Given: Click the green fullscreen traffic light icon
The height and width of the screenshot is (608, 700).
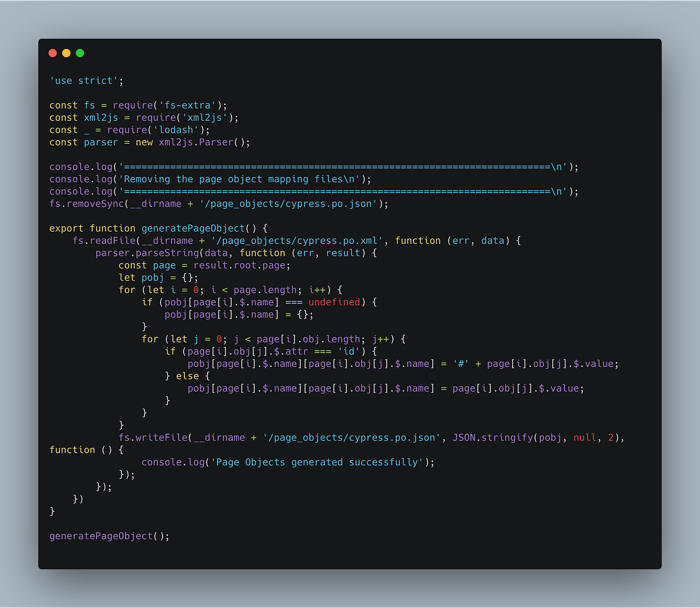Looking at the screenshot, I should click(79, 53).
